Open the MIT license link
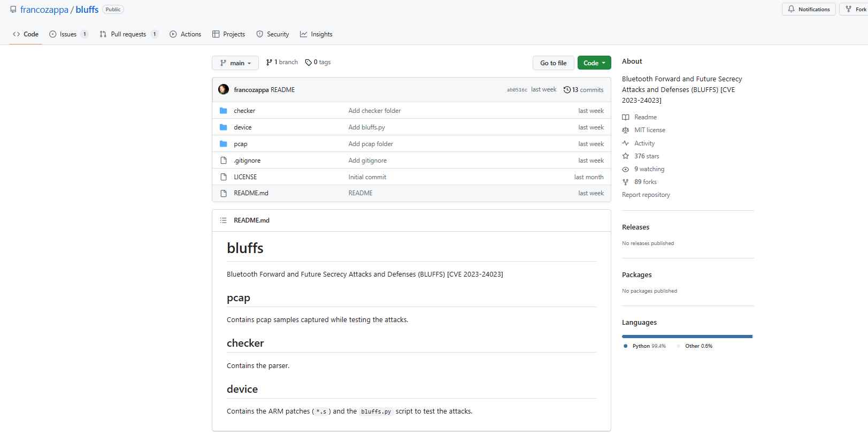868x443 pixels. point(650,130)
